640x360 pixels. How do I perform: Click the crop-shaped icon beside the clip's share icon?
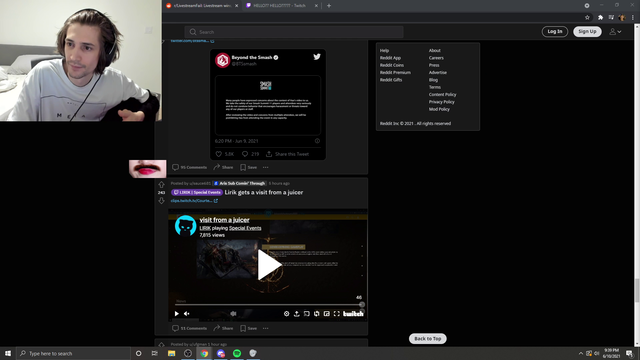pyautogui.click(x=307, y=313)
